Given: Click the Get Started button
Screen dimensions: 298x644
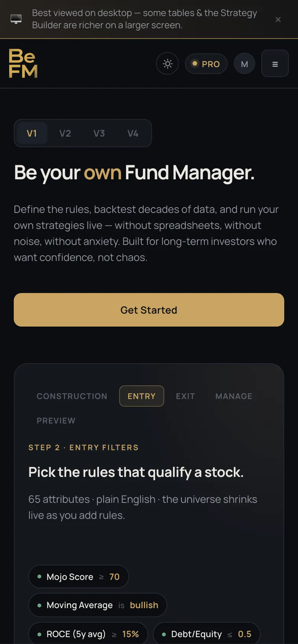Looking at the screenshot, I should click(149, 310).
